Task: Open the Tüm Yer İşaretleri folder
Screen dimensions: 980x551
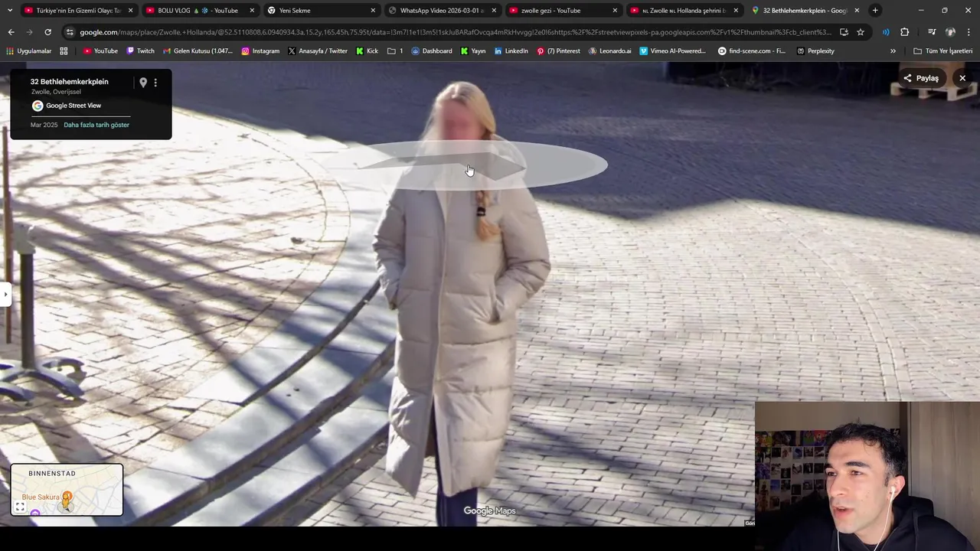Action: (942, 51)
